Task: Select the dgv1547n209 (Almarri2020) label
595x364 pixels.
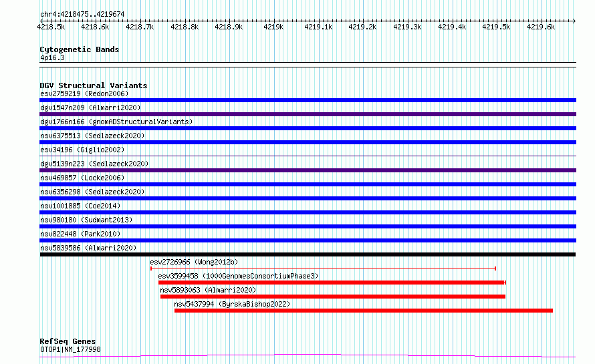Action: click(x=90, y=108)
